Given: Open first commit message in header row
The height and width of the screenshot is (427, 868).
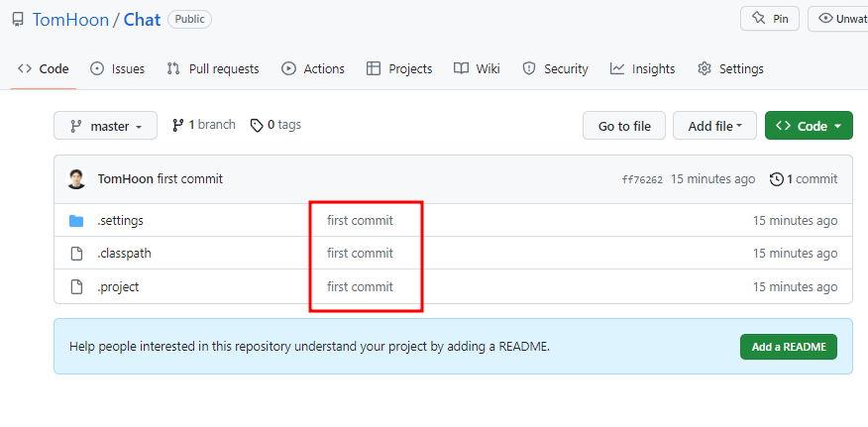Looking at the screenshot, I should 190,179.
